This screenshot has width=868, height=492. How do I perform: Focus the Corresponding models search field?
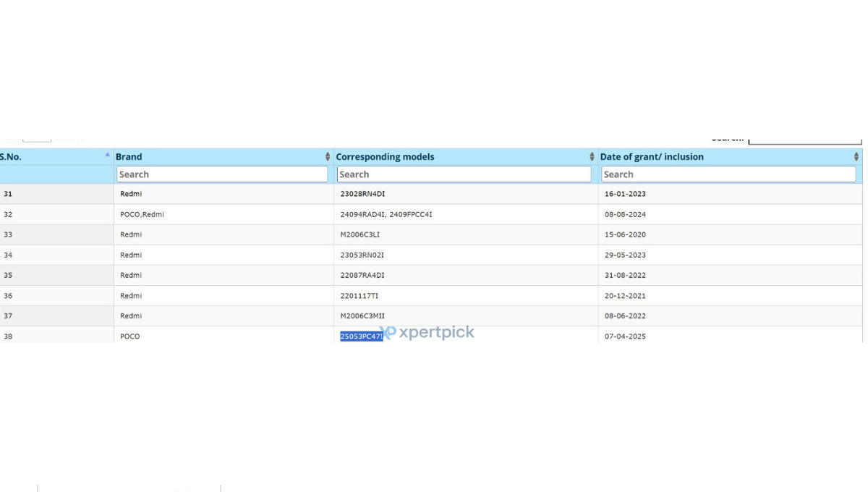coord(464,174)
